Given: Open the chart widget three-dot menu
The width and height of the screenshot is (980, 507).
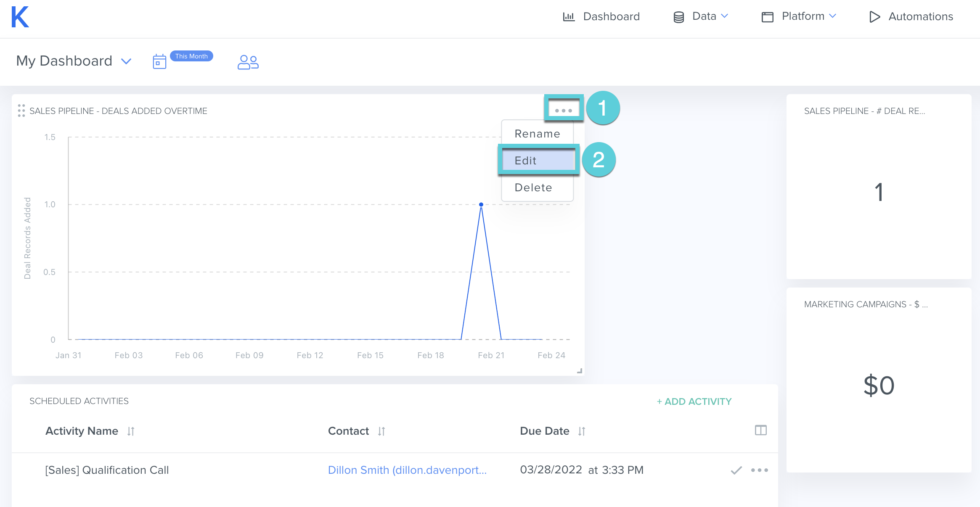Looking at the screenshot, I should click(x=563, y=111).
